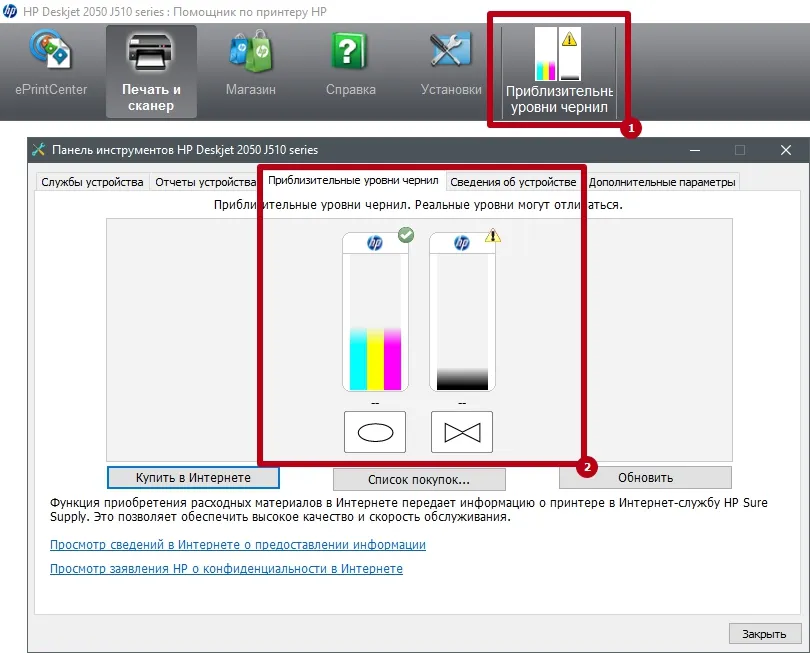Click the color cartridge green checkmark status

[x=406, y=235]
